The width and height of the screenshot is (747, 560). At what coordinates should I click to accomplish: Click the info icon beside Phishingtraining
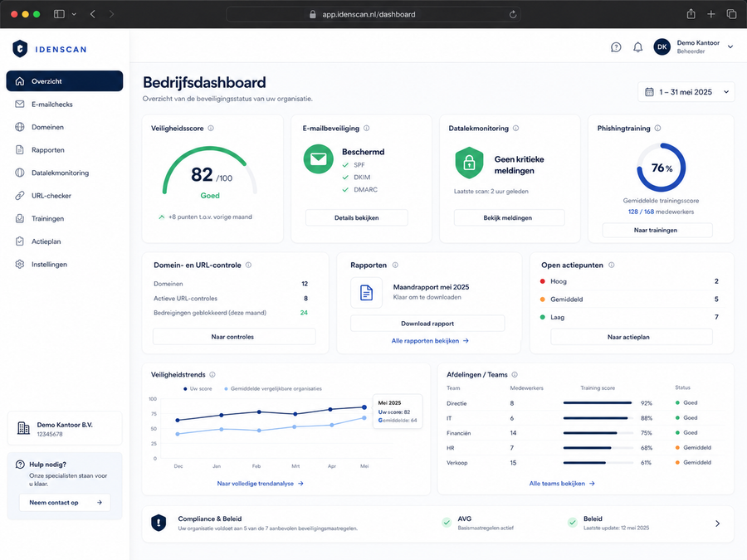click(657, 128)
